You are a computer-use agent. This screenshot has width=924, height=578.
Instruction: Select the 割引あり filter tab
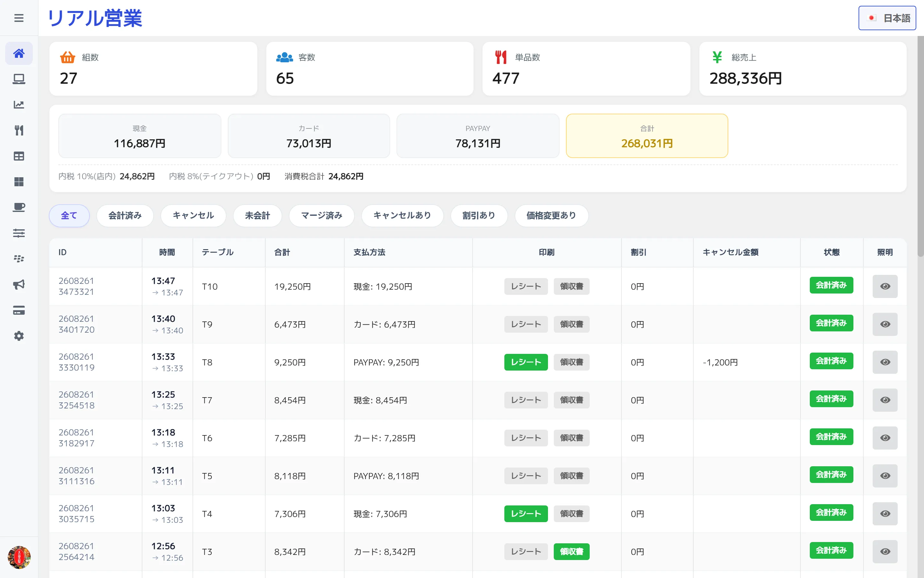(x=479, y=215)
